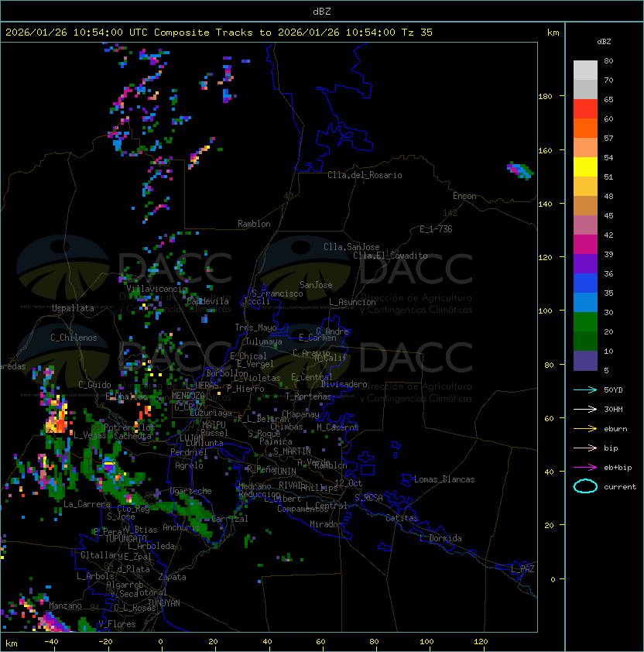
Task: Click the Ramblon label near top center
Action: [254, 224]
